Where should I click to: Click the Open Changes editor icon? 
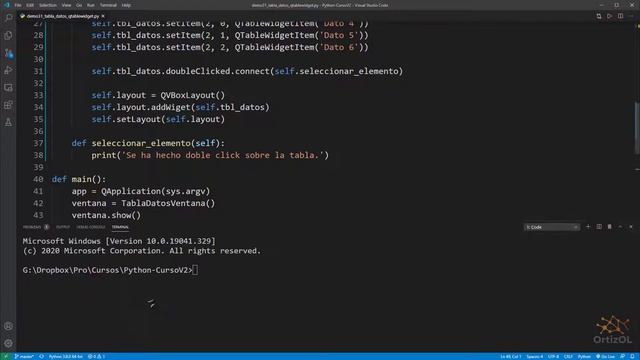pos(599,16)
